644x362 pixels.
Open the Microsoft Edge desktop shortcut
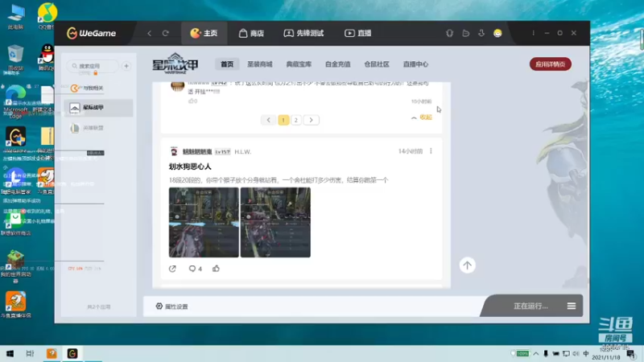point(14,104)
